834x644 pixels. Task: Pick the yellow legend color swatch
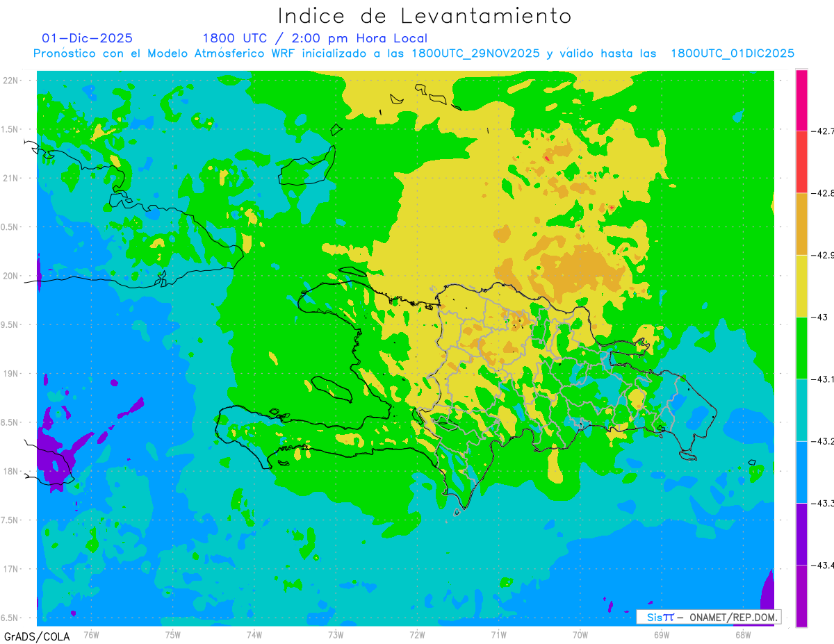pyautogui.click(x=801, y=286)
